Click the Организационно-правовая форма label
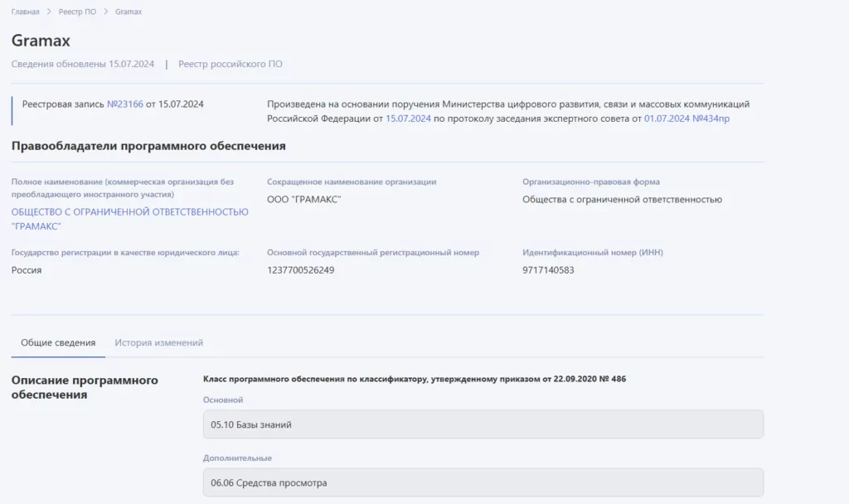 [x=590, y=182]
